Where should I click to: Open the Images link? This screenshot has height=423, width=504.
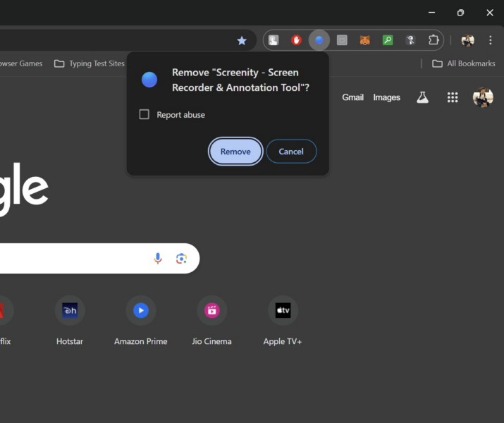386,97
